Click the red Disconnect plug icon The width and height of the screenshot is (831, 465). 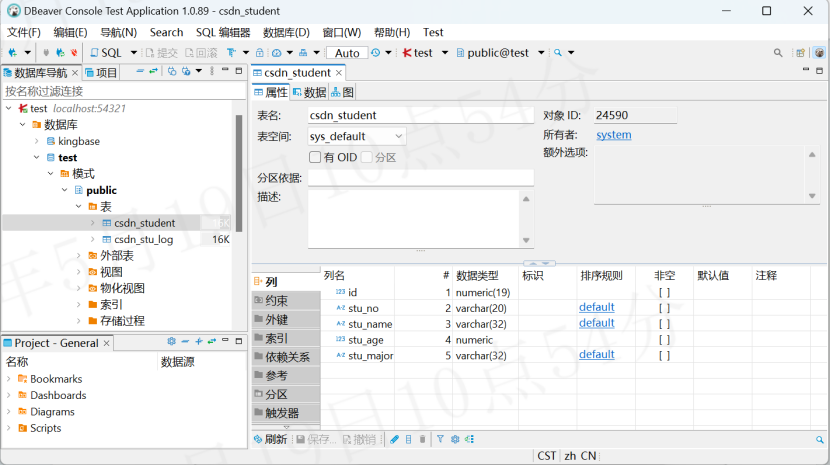click(x=74, y=52)
